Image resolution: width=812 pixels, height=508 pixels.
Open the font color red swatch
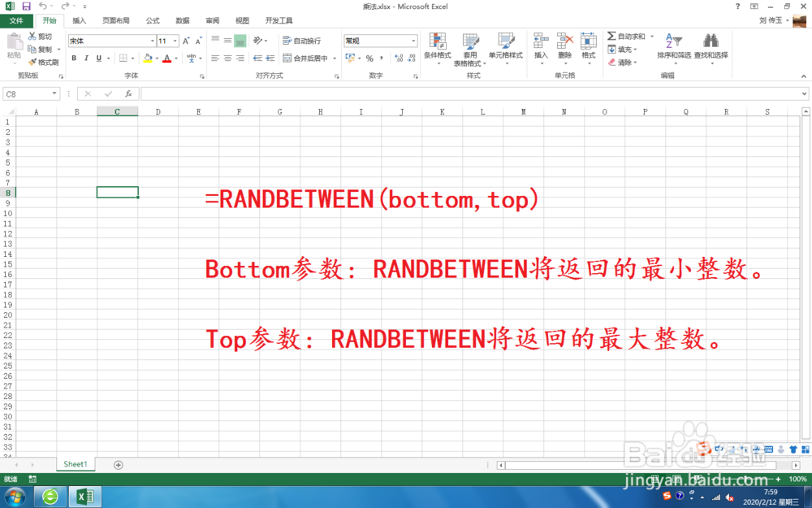(x=168, y=58)
